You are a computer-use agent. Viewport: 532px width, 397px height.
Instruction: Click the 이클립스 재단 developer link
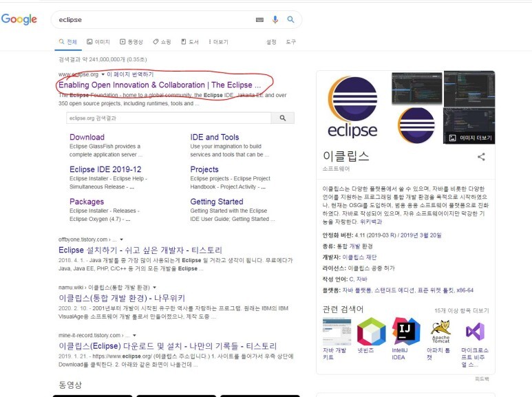tap(359, 257)
